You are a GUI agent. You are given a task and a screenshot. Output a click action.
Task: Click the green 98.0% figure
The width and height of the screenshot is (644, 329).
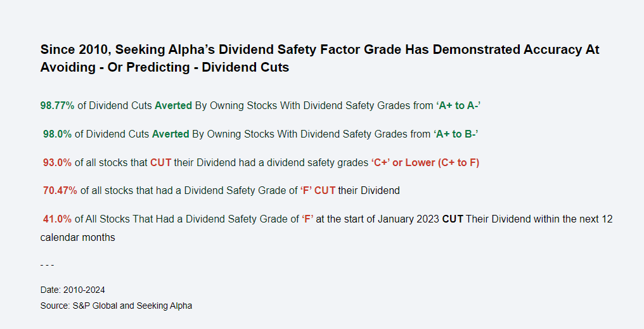click(x=58, y=134)
